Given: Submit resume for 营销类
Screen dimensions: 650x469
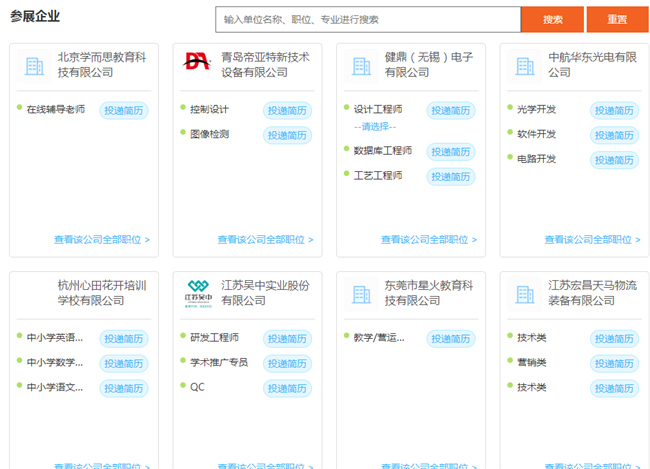Looking at the screenshot, I should point(614,364).
